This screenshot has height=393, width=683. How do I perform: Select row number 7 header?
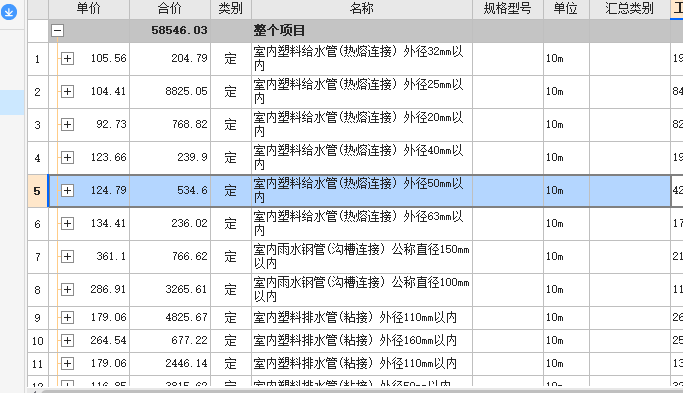38,257
